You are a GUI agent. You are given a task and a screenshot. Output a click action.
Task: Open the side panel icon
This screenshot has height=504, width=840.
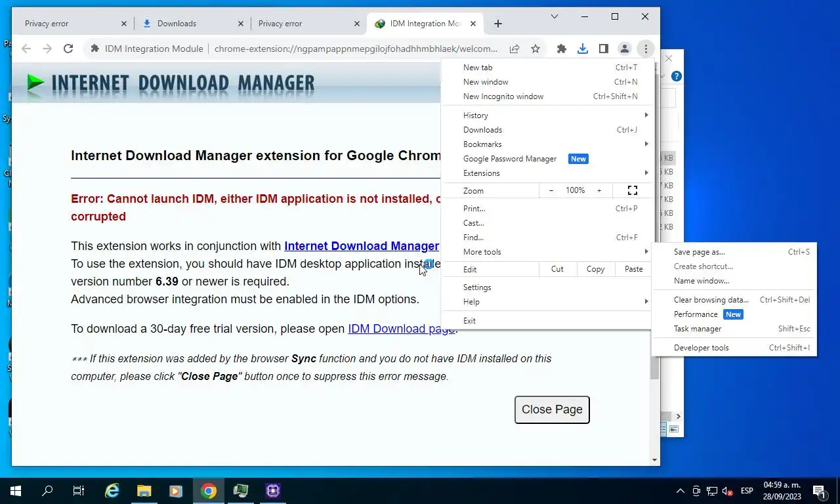click(604, 49)
